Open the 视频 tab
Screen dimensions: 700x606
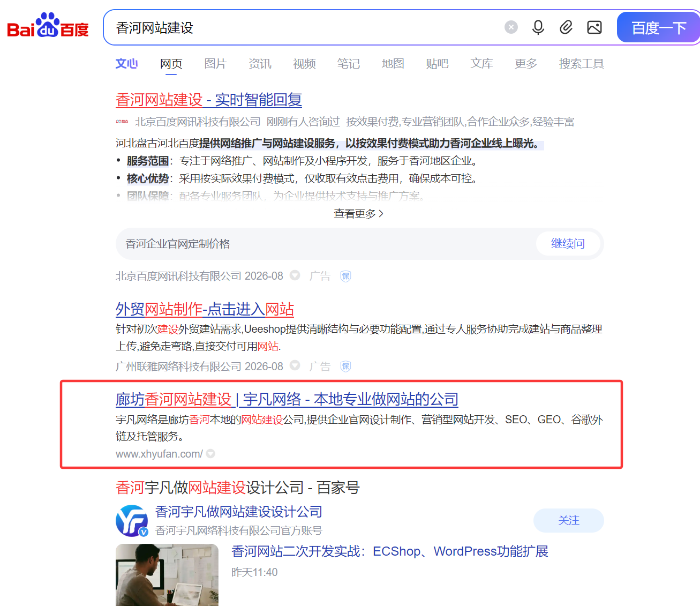coord(305,64)
